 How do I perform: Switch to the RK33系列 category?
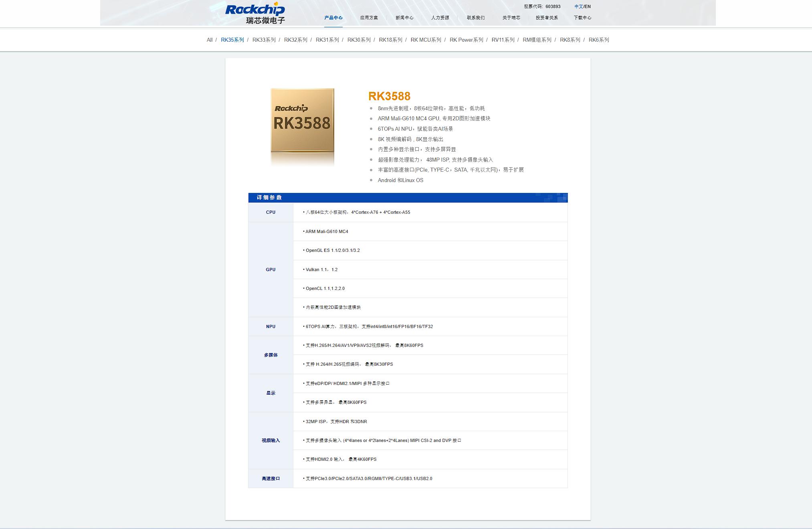point(263,40)
